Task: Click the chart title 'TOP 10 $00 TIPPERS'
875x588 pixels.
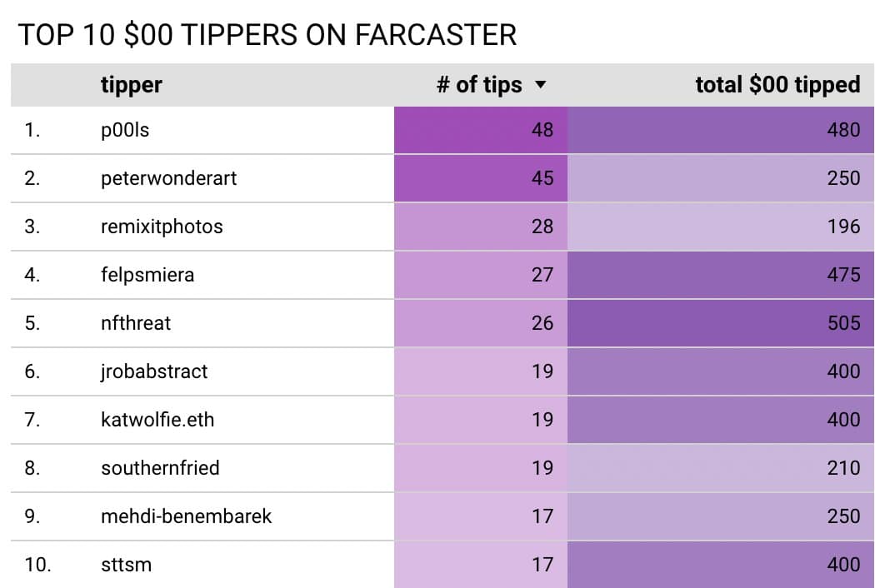Action: coord(267,35)
